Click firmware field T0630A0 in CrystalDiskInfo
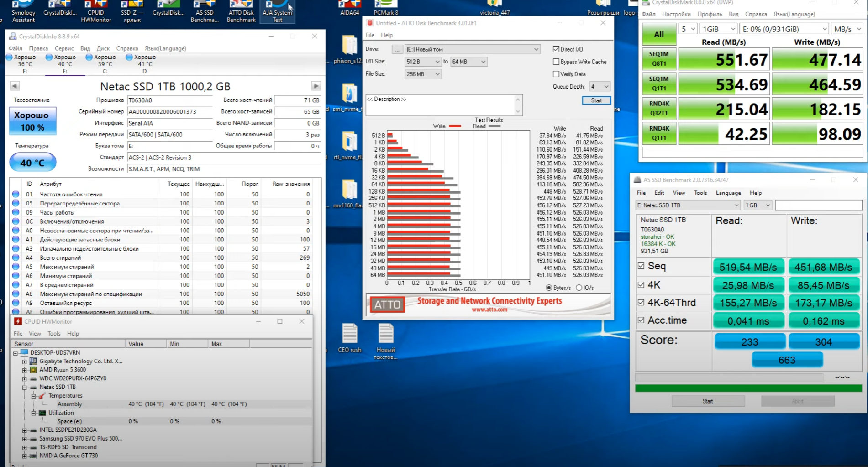Image resolution: width=868 pixels, height=467 pixels. [x=170, y=100]
